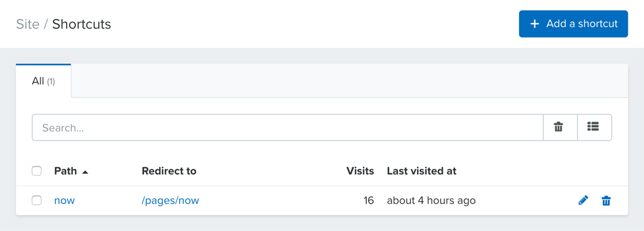Check the checkbox for the now row

pos(37,200)
